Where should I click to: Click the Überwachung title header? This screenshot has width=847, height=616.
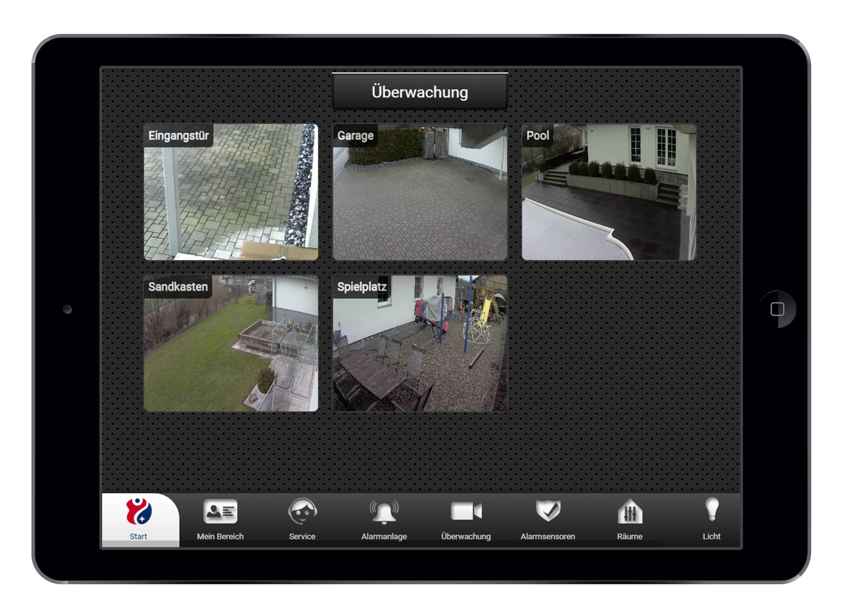(x=420, y=92)
